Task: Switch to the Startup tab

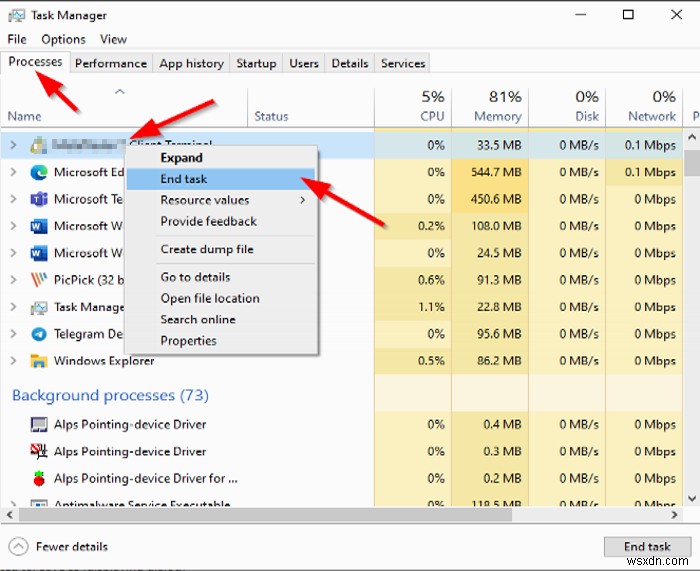Action: click(256, 63)
